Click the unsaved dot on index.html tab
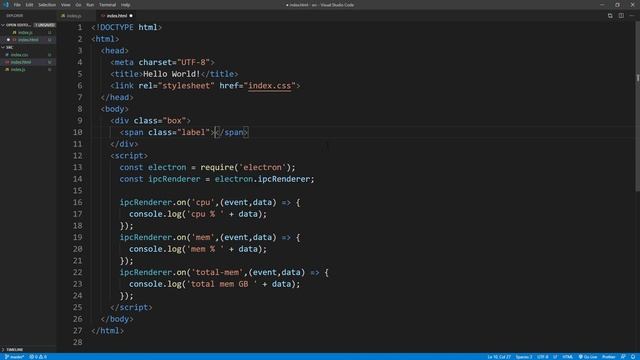The width and height of the screenshot is (640, 360). [x=131, y=16]
